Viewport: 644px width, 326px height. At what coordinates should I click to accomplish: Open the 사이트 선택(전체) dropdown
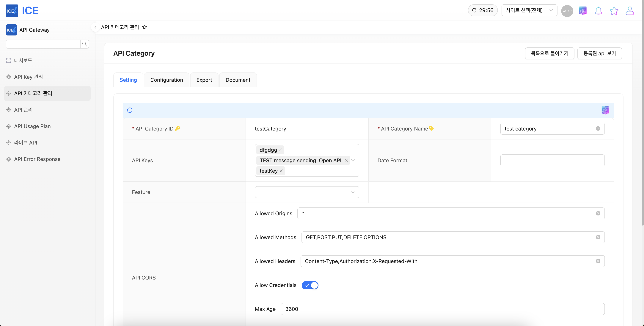(x=529, y=10)
